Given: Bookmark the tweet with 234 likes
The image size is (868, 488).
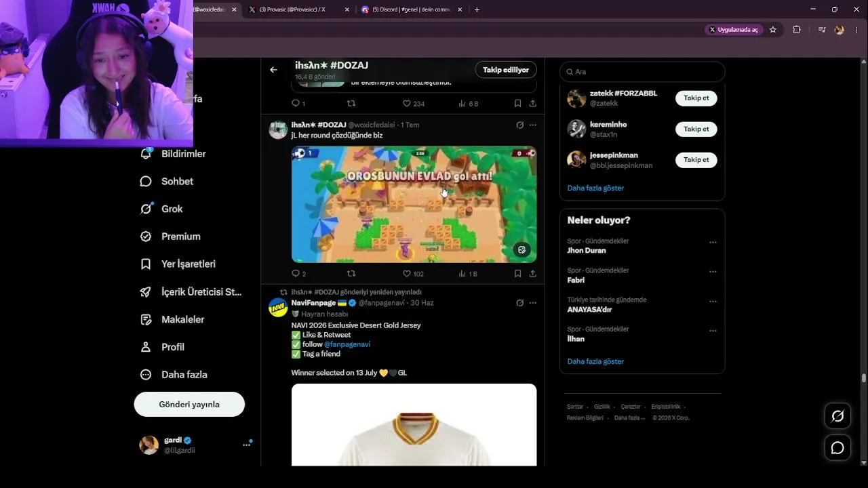Looking at the screenshot, I should (x=517, y=104).
